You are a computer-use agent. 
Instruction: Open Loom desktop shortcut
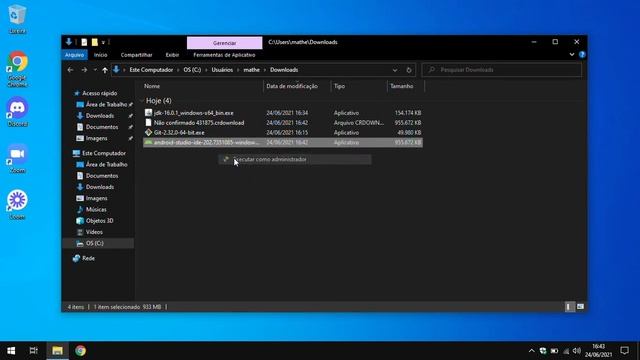point(17,205)
